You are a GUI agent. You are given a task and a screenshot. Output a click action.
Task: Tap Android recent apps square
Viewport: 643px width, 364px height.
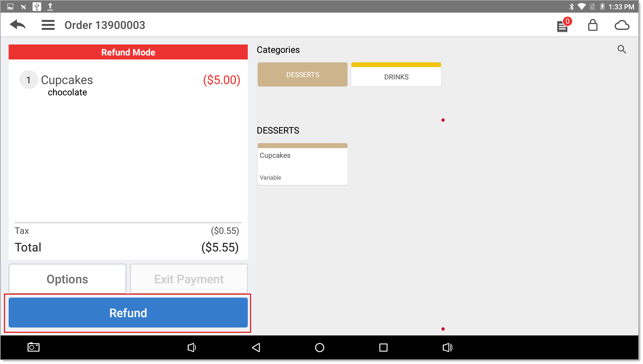pyautogui.click(x=383, y=347)
